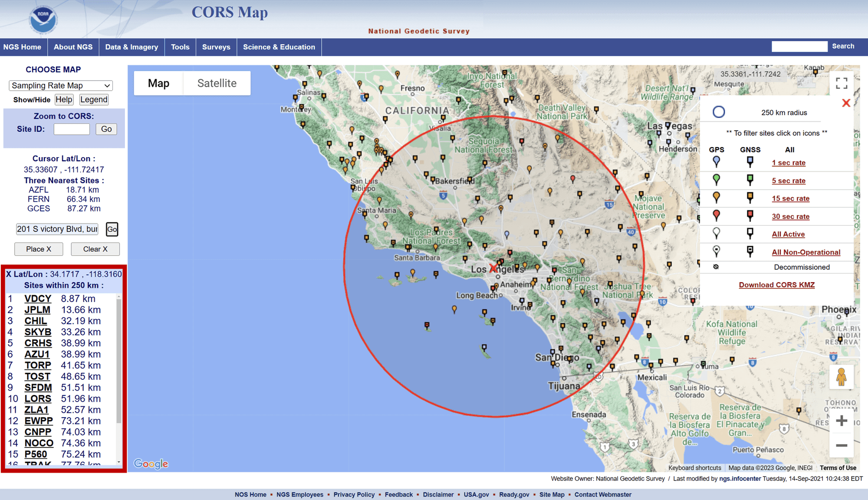This screenshot has width=868, height=500.
Task: Toggle fullscreen map view
Action: tap(841, 83)
